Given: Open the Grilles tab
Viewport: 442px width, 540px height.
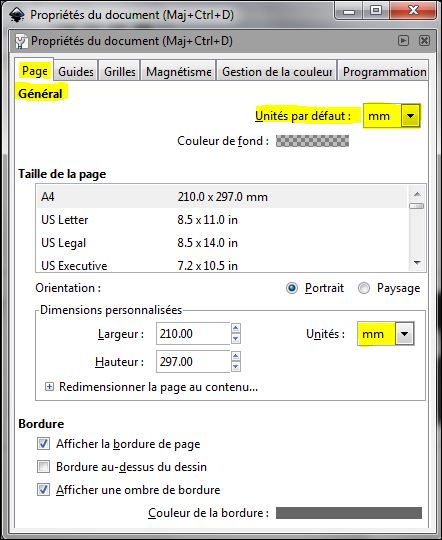Looking at the screenshot, I should 120,72.
